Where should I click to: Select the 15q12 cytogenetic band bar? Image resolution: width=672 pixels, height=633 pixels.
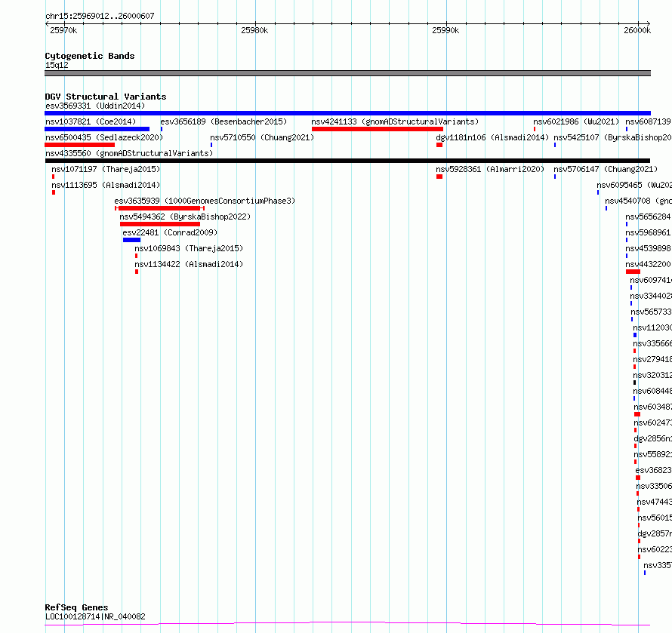point(347,73)
